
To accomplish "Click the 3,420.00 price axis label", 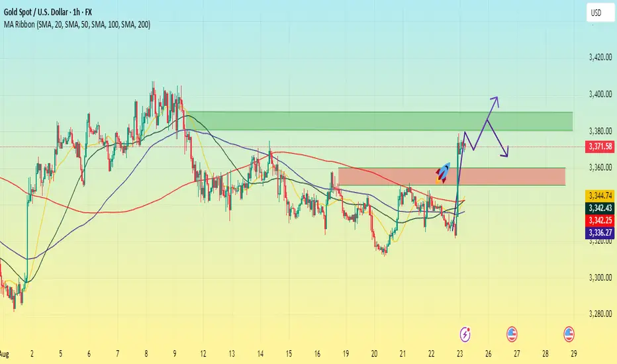I will click(x=600, y=58).
